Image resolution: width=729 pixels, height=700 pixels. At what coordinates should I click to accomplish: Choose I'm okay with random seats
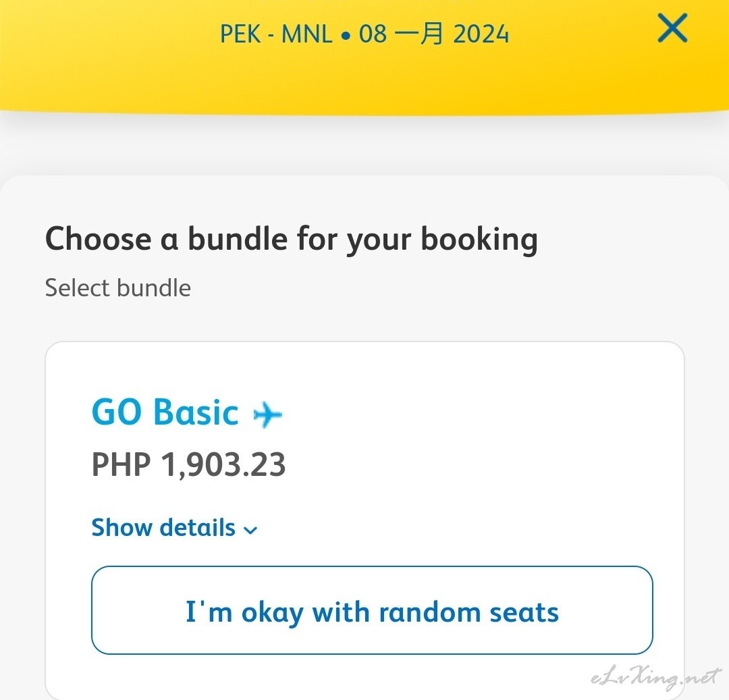[x=372, y=610]
